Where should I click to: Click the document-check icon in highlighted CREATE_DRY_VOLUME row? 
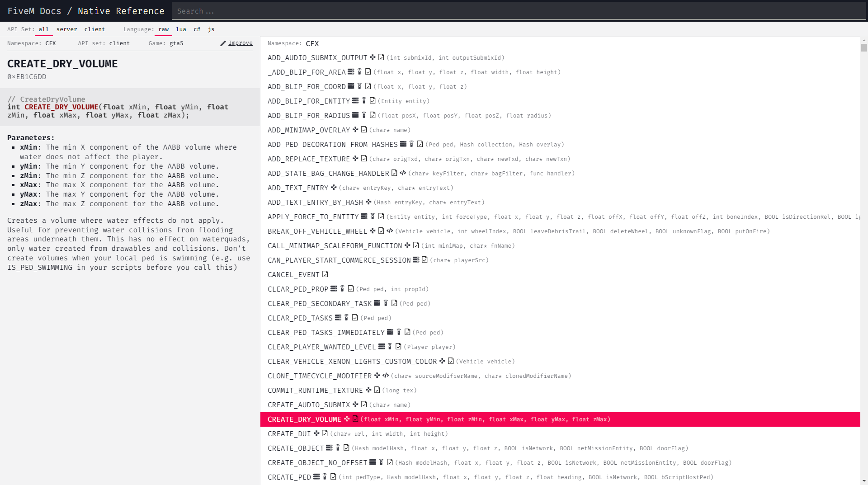(355, 419)
